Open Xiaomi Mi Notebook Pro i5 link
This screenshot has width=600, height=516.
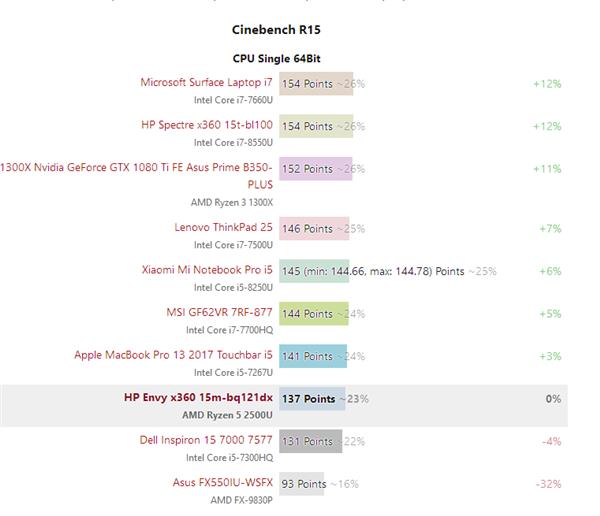pyautogui.click(x=207, y=269)
